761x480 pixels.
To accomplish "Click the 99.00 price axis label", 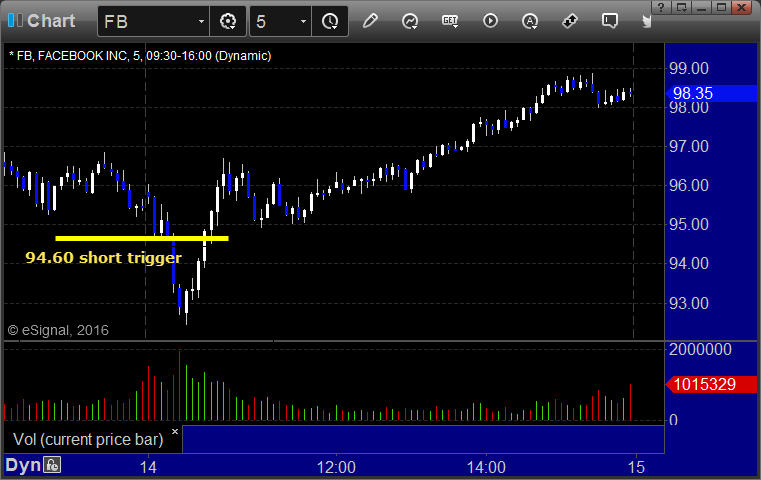I will point(689,68).
